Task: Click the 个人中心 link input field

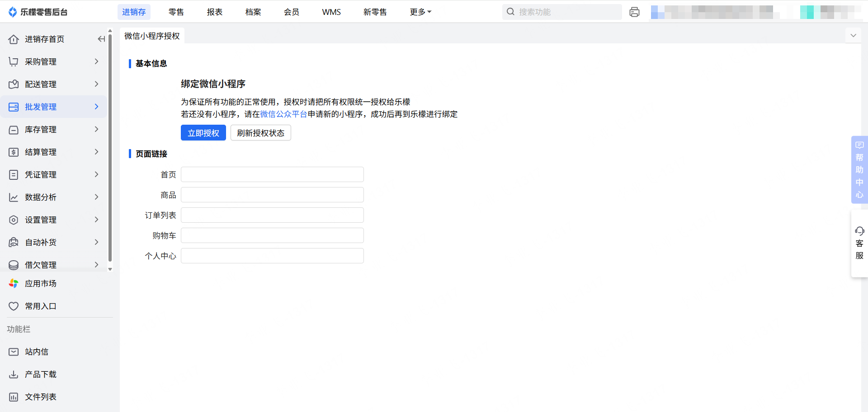Action: click(x=272, y=256)
